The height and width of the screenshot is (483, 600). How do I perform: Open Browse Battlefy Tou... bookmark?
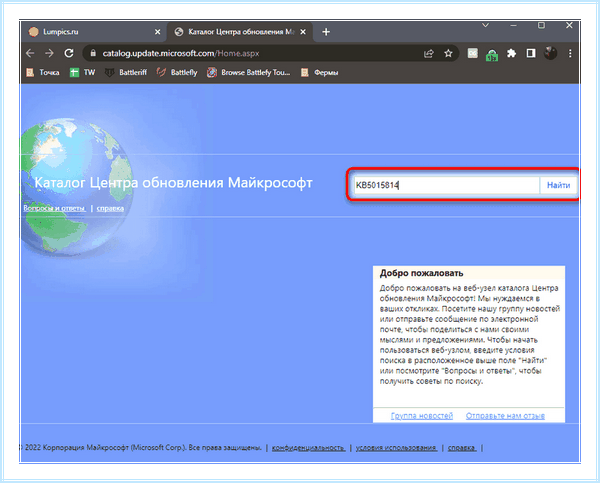pos(249,72)
